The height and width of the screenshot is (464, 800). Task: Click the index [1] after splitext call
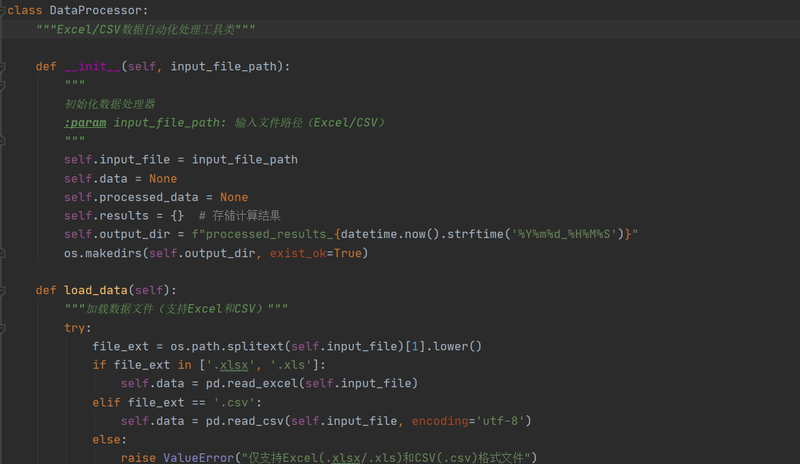(x=415, y=346)
